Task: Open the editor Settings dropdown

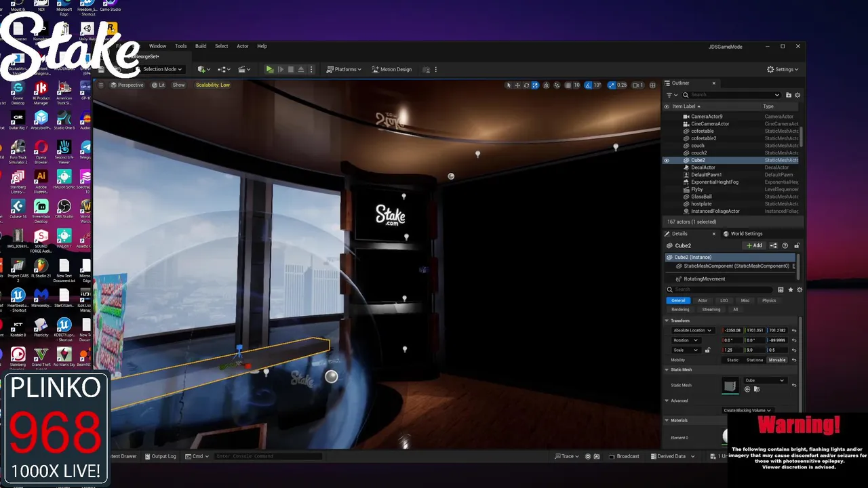Action: pos(783,69)
